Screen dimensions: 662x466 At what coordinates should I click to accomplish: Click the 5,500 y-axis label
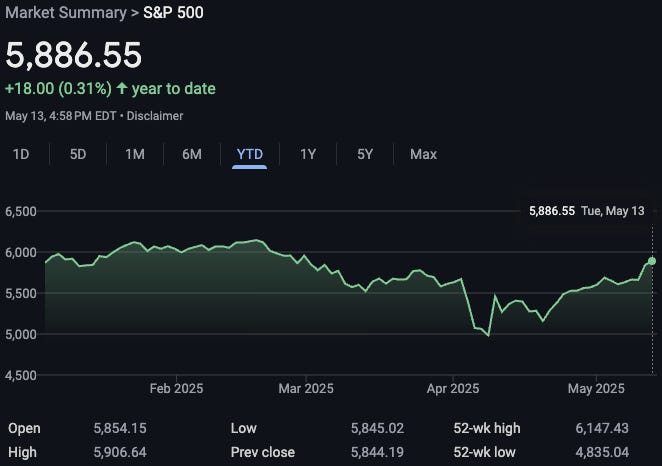[21, 293]
